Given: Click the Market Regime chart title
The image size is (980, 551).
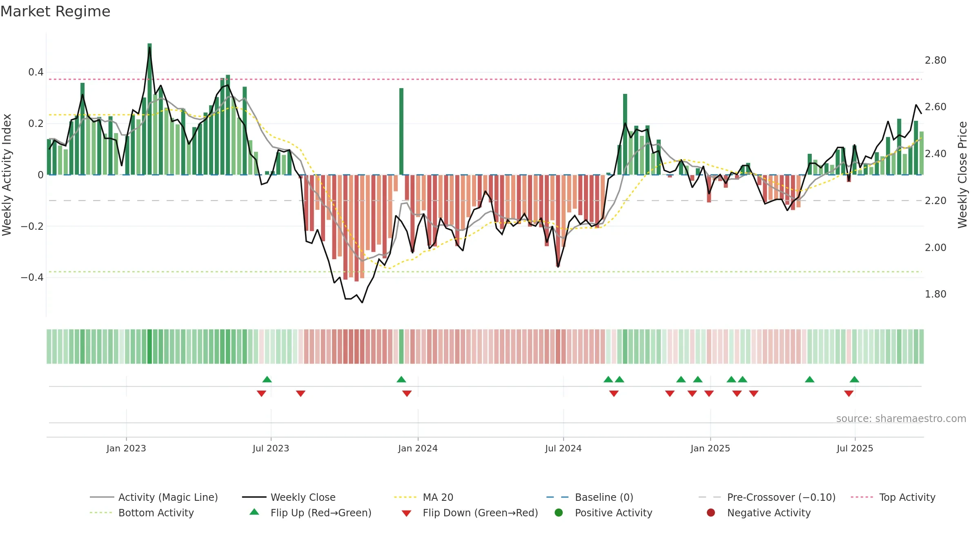Looking at the screenshot, I should pos(55,11).
